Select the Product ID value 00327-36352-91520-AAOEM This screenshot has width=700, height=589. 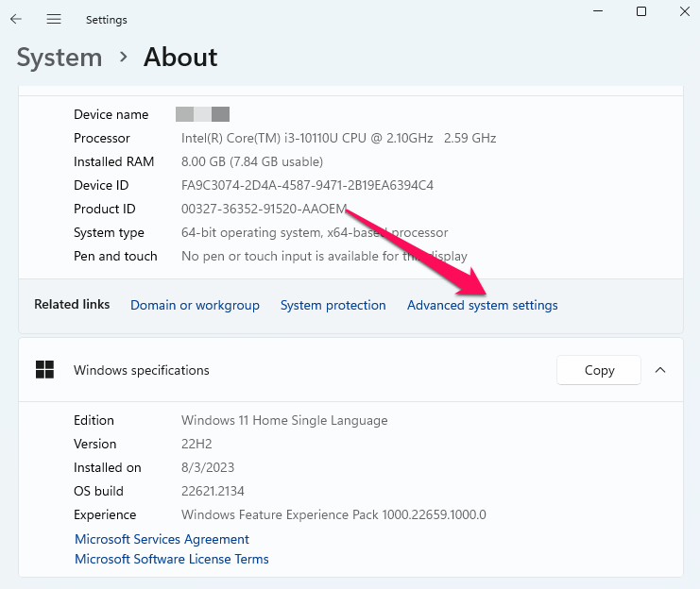click(x=264, y=209)
